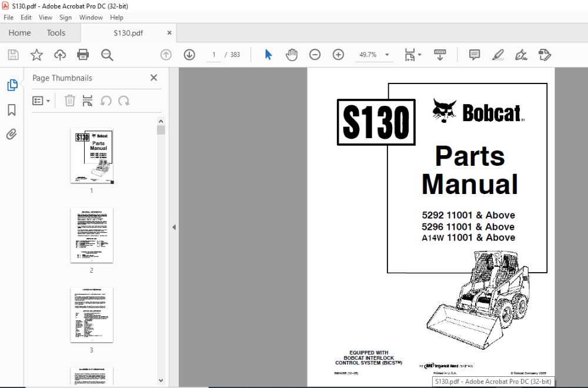Select page 2 thumbnail
This screenshot has height=388, width=588.
92,235
